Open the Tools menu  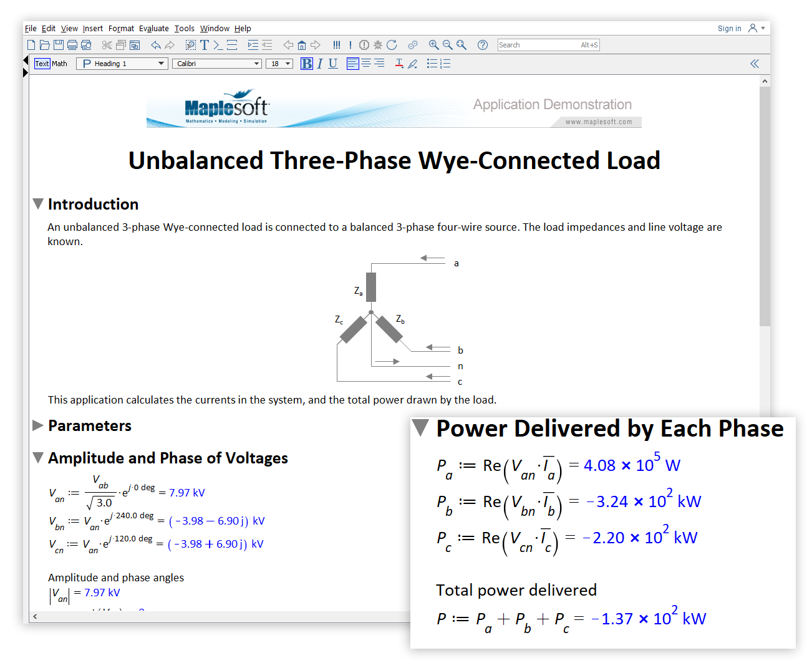[184, 29]
